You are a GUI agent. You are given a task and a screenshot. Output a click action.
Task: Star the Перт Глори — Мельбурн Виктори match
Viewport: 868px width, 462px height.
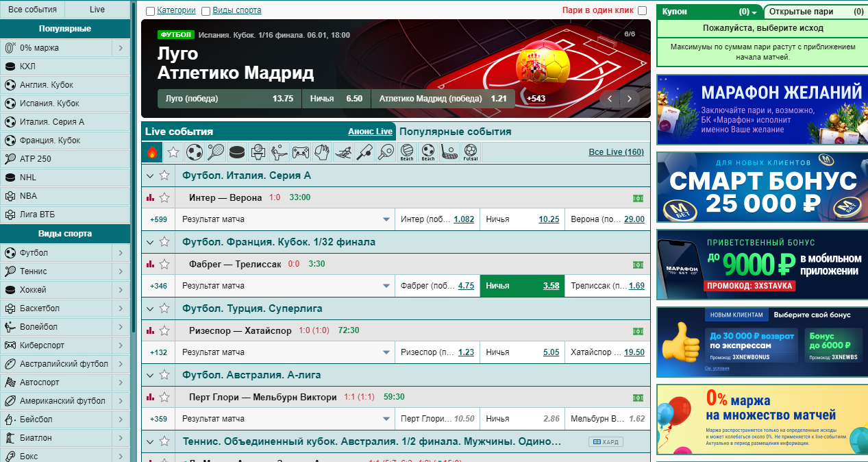tap(164, 397)
